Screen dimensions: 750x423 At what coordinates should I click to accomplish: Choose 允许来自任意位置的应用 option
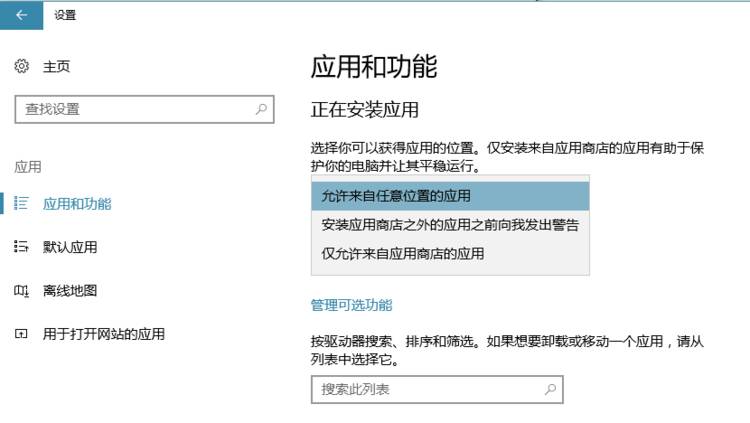tap(450, 196)
